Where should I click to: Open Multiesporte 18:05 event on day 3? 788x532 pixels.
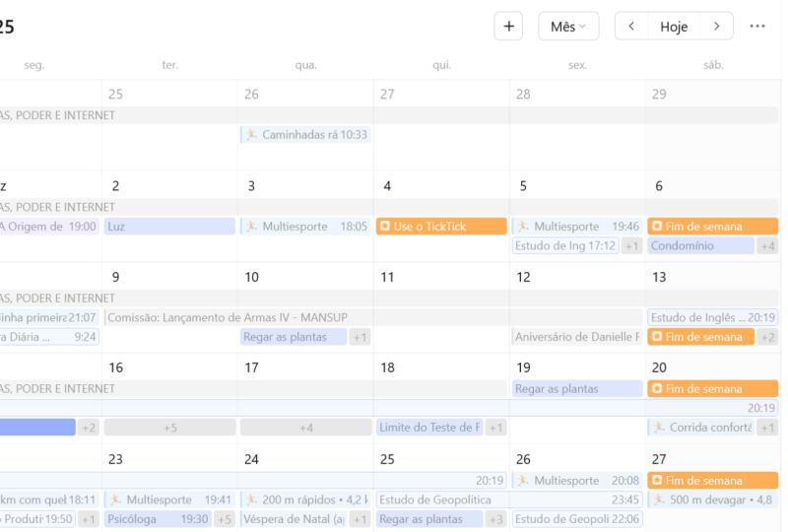tap(305, 227)
